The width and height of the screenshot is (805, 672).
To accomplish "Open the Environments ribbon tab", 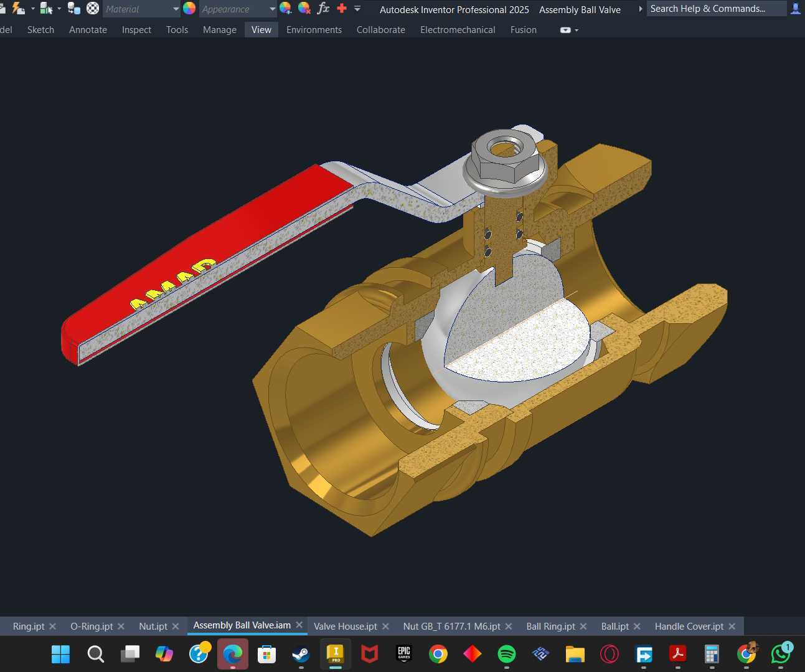I will [314, 30].
